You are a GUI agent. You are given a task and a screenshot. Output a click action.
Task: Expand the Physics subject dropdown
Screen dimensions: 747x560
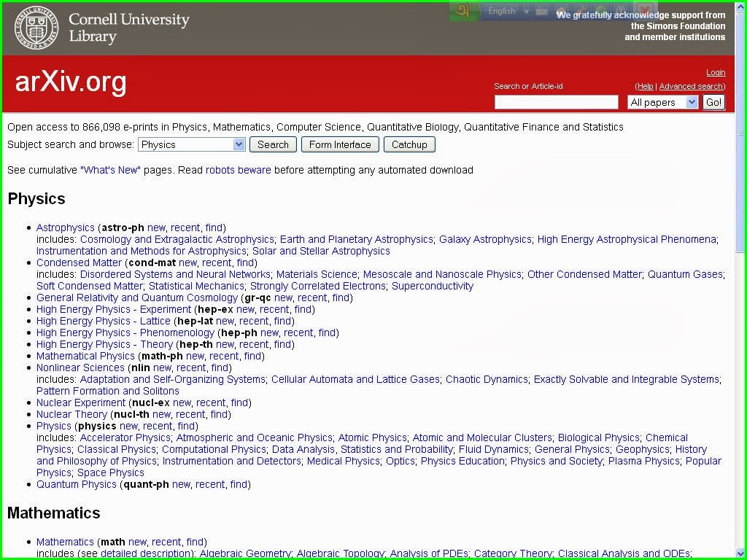(x=192, y=145)
